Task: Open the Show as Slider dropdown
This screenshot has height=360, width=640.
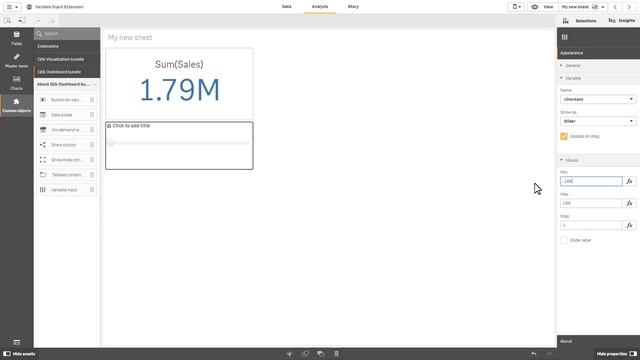Action: tap(598, 121)
